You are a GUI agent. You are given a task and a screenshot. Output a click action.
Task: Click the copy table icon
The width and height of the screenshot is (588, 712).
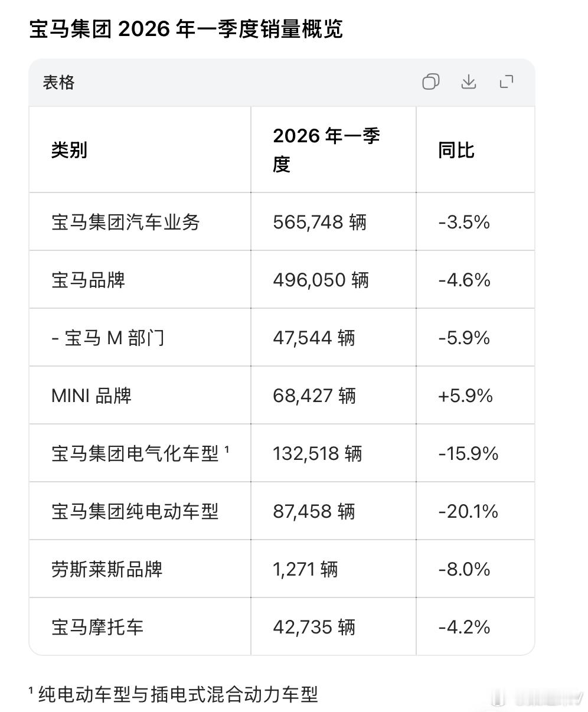click(x=430, y=82)
